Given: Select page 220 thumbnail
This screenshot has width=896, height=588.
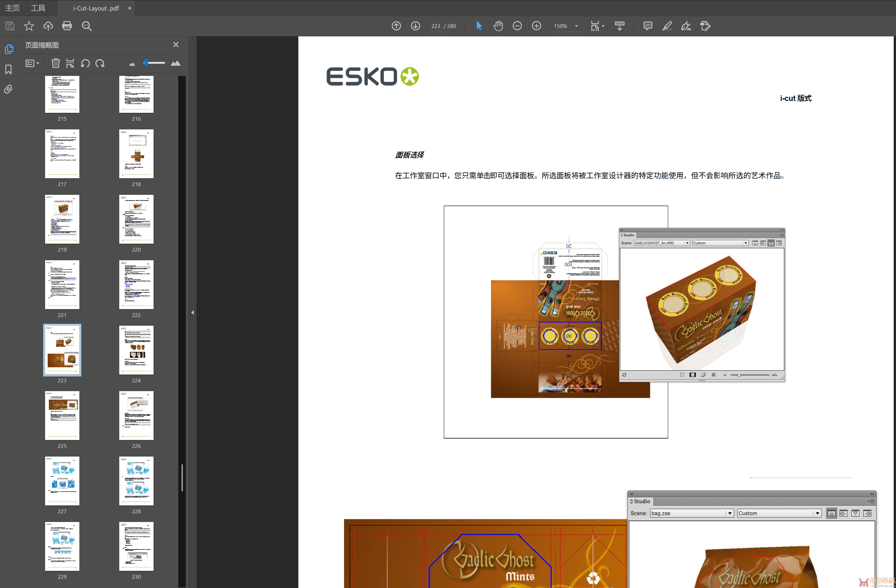Looking at the screenshot, I should click(136, 219).
